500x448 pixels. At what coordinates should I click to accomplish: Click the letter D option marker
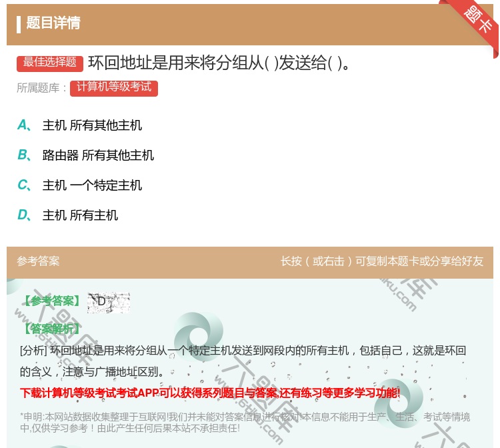24,215
